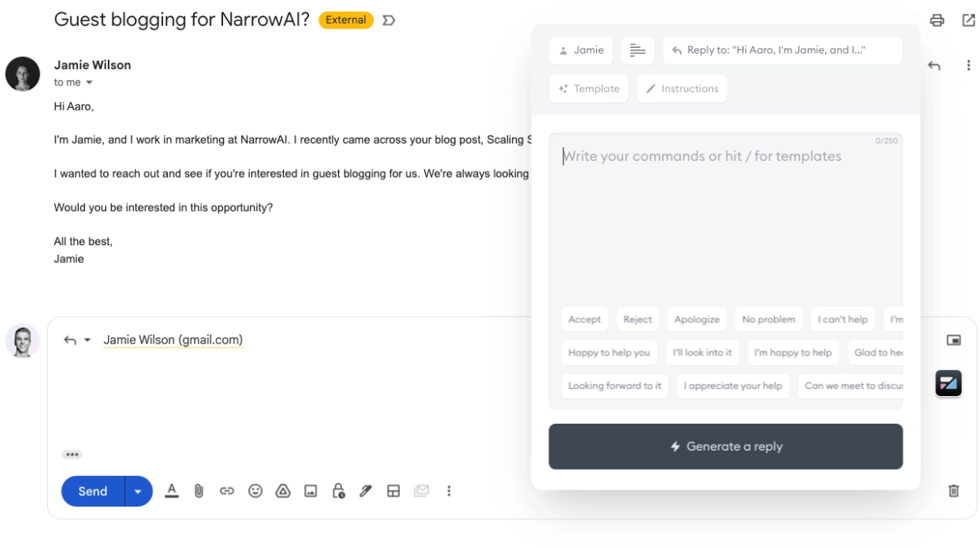Select the Jamie persona button
The height and width of the screenshot is (548, 980).
[x=581, y=50]
